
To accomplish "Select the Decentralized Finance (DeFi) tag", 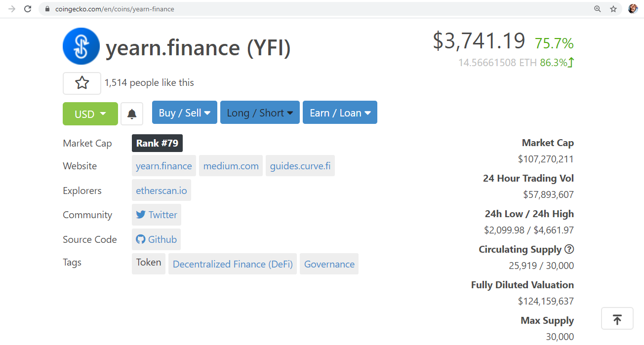I will (x=233, y=264).
